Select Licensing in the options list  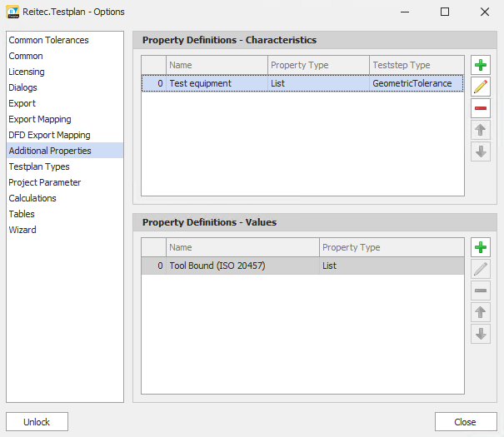(x=27, y=72)
